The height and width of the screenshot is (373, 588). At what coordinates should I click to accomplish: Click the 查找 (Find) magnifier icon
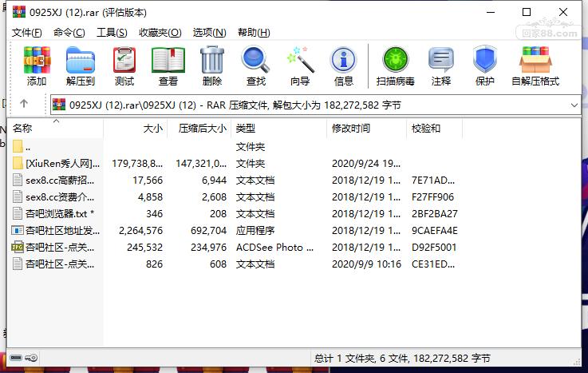[255, 60]
